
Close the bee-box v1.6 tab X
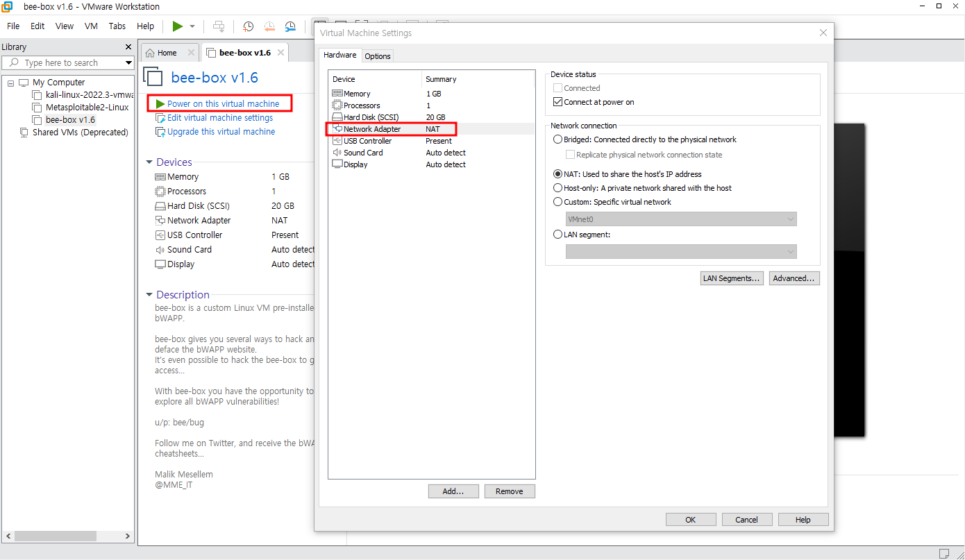[280, 53]
